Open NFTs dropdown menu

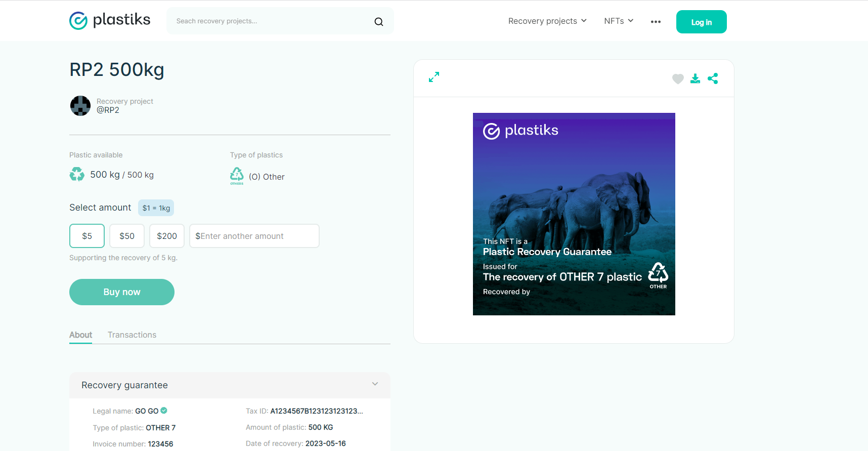619,21
